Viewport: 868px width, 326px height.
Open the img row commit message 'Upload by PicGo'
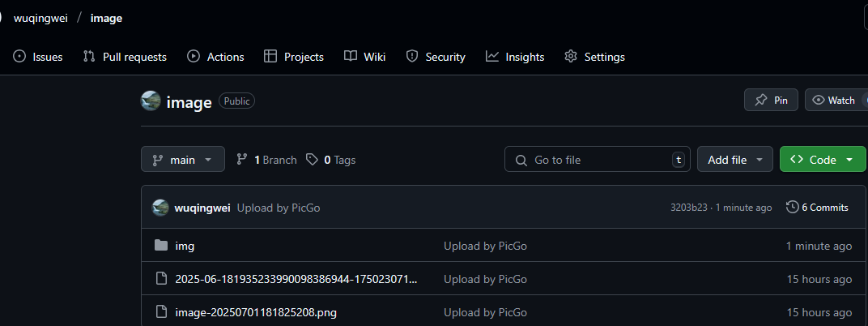coord(486,246)
